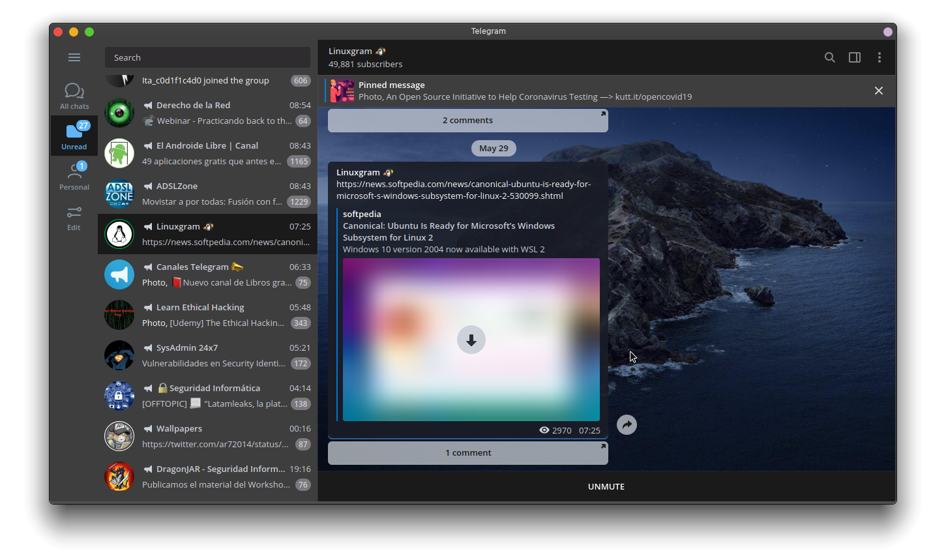
Task: Open the 2 comments thread
Action: [x=468, y=121]
